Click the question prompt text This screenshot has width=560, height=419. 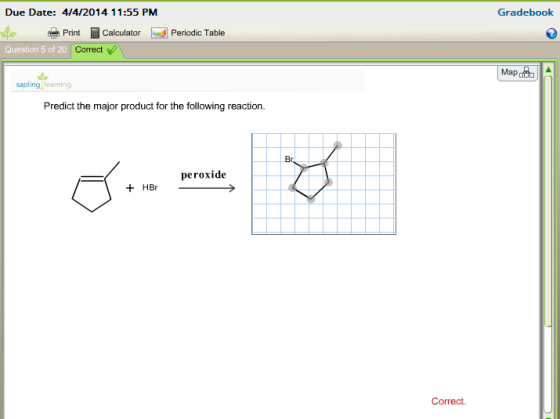coord(154,106)
